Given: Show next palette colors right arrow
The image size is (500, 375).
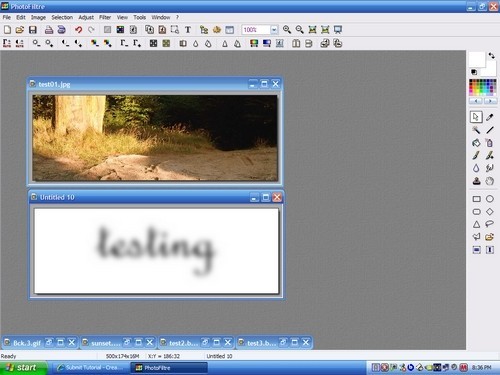Looking at the screenshot, I should coord(490,101).
